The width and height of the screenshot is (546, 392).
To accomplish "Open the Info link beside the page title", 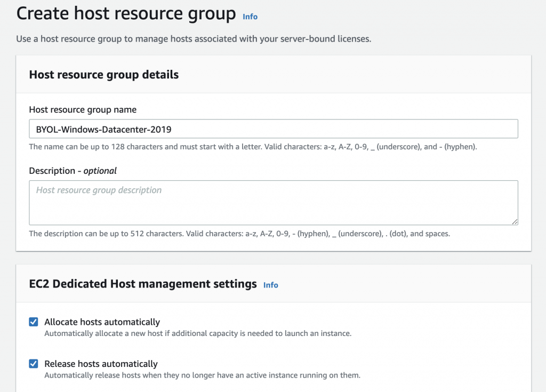I will [x=250, y=17].
